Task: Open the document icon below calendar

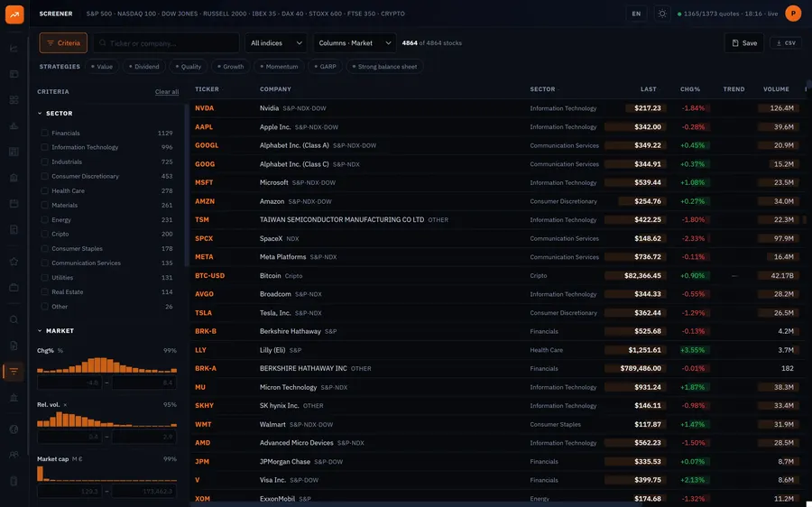Action: [x=14, y=229]
